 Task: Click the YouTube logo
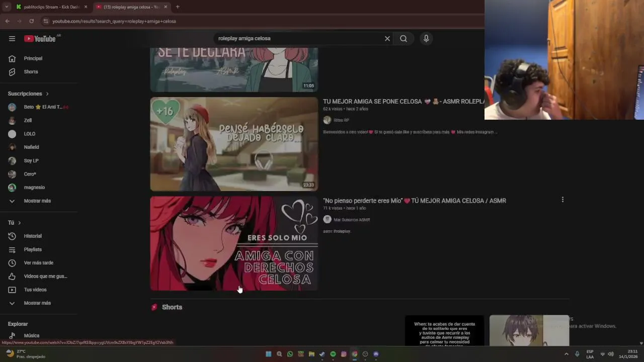click(x=40, y=39)
